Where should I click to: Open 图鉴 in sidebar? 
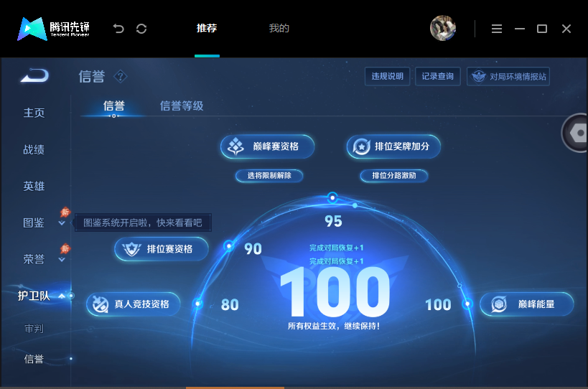34,222
